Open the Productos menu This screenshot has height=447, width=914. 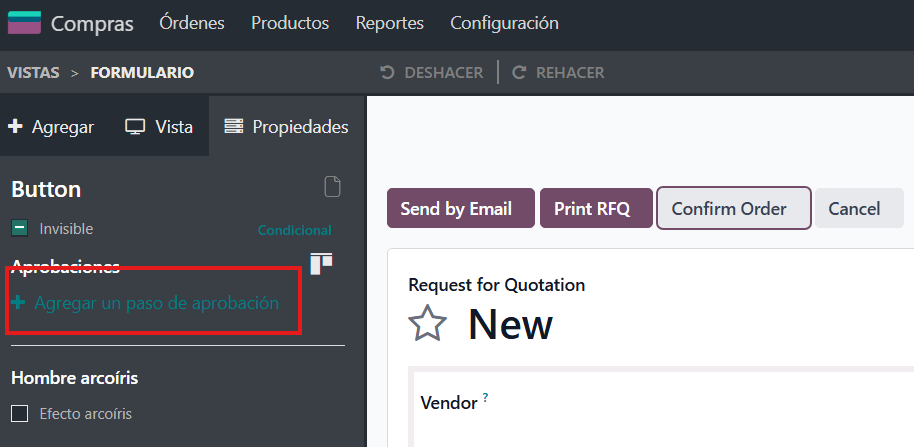coord(290,23)
